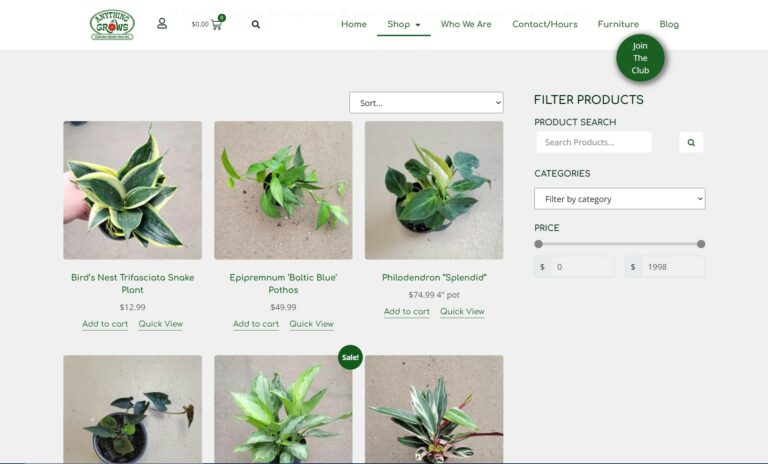Viewport: 768px width, 464px height.
Task: Click the Join The Club button
Action: [640, 58]
